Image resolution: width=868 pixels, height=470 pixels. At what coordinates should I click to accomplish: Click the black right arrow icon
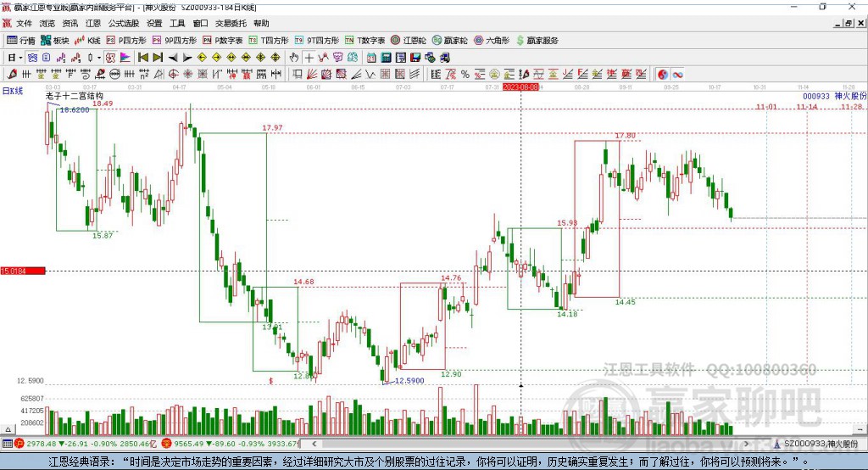coord(187,58)
